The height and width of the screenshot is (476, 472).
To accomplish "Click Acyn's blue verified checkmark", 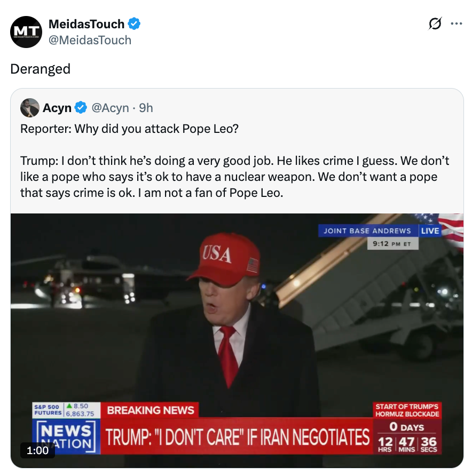I will coord(81,108).
